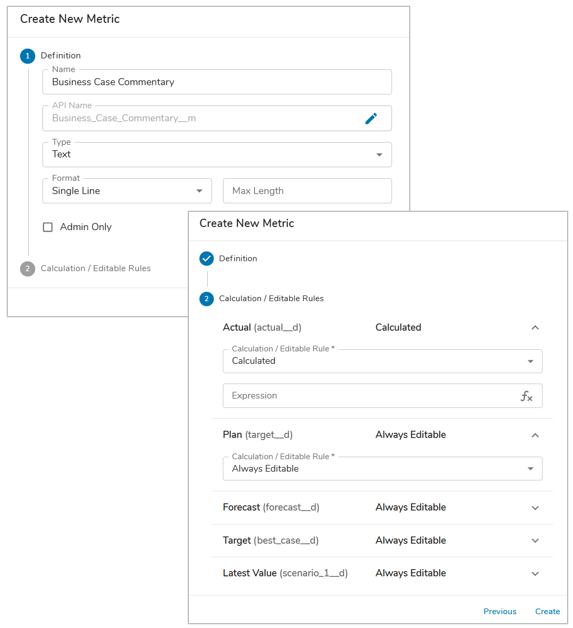This screenshot has height=628, width=573.
Task: Click the Previous link
Action: tap(500, 611)
